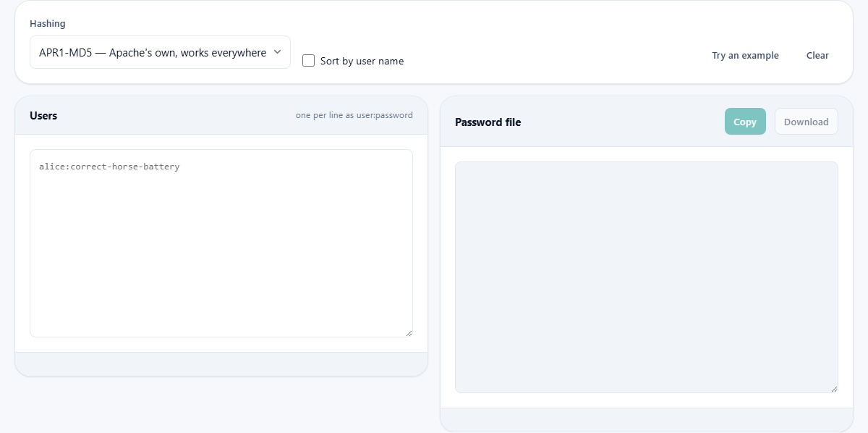Grab the Password file textarea resize handle

pyautogui.click(x=834, y=389)
